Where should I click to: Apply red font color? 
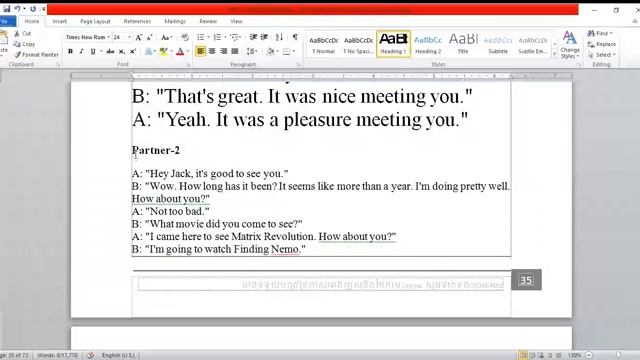pyautogui.click(x=180, y=51)
